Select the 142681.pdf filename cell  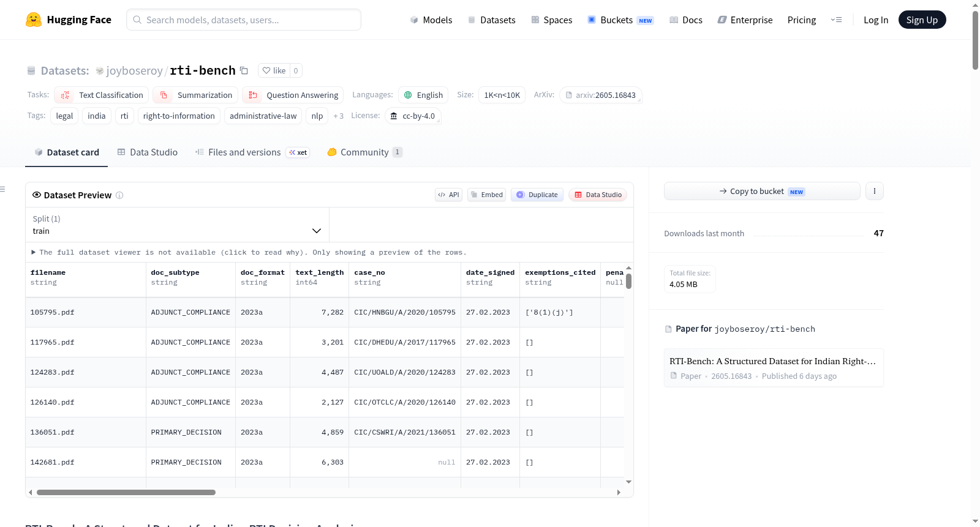pos(86,462)
